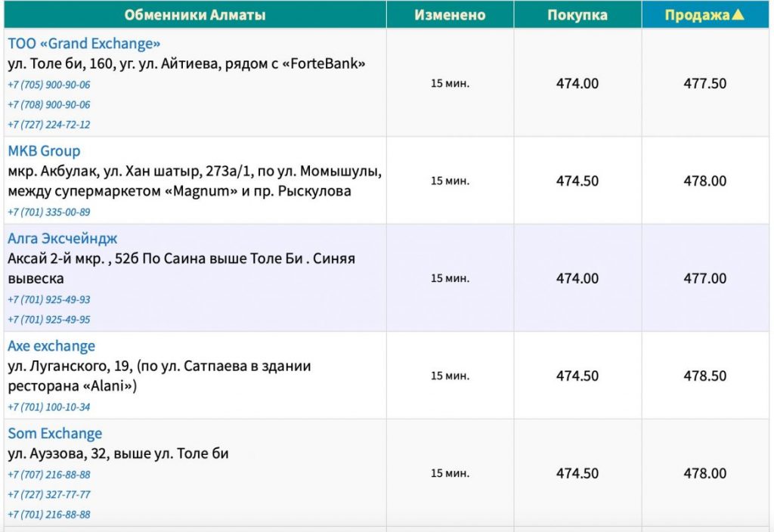Select the Som Exchange address ул. Ауэзова, 32
Viewport: 774px width, 532px height.
pos(118,453)
